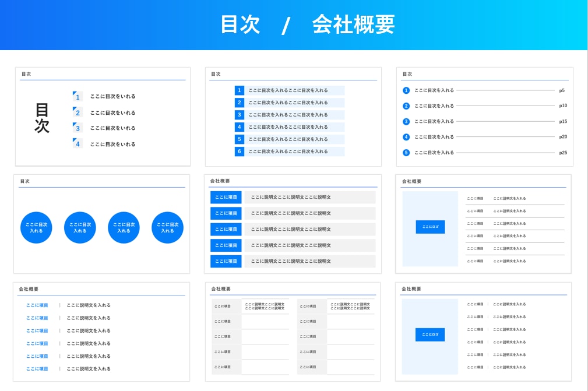Select the folded-corner number 2 icon

(x=78, y=112)
